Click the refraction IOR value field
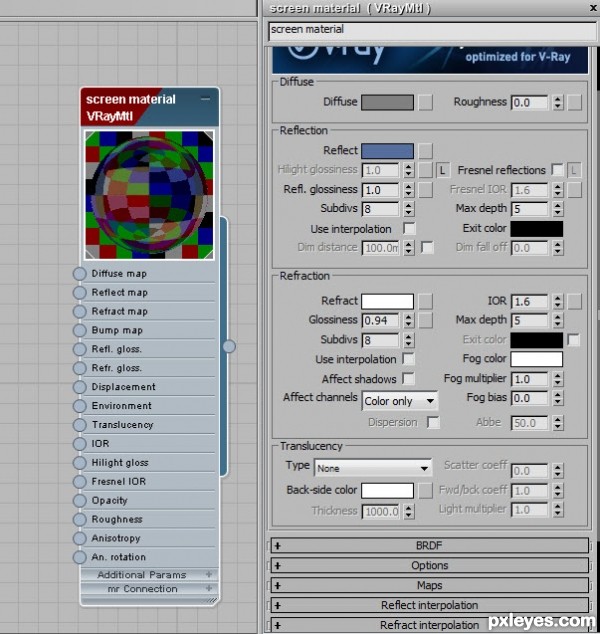600x634 pixels. (x=530, y=301)
